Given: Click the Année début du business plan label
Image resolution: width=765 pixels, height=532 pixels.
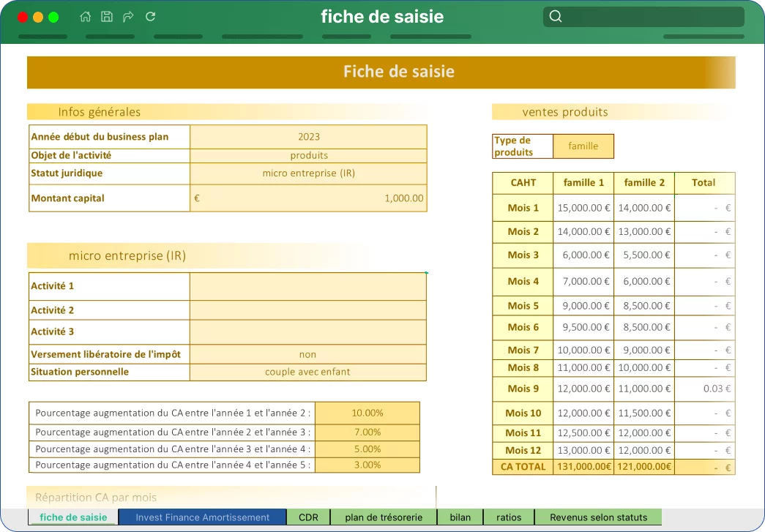Looking at the screenshot, I should (100, 137).
